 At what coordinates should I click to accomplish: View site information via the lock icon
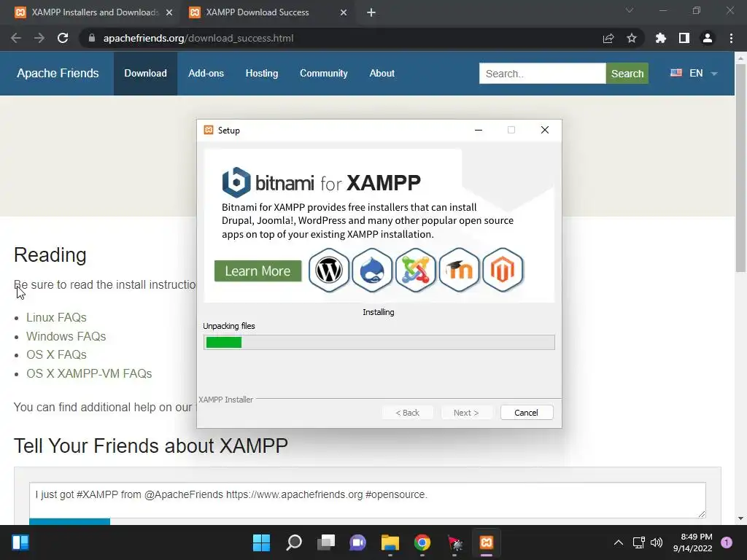[91, 38]
